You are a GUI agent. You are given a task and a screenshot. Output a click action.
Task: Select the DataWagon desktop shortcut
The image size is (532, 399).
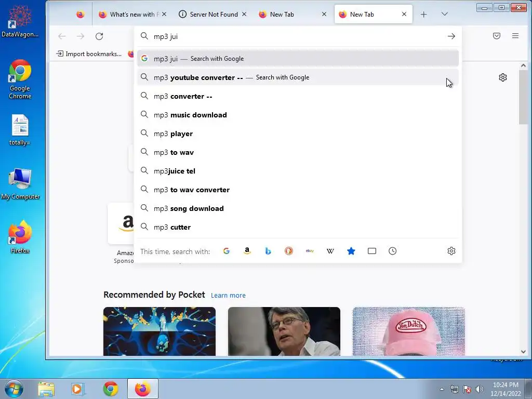[x=20, y=21]
